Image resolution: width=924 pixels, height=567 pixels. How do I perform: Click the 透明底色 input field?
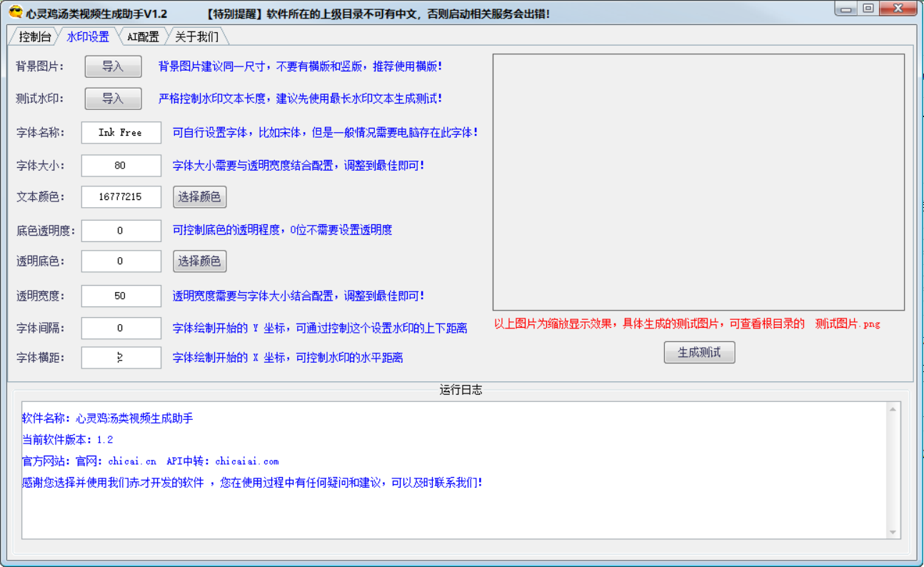[121, 261]
